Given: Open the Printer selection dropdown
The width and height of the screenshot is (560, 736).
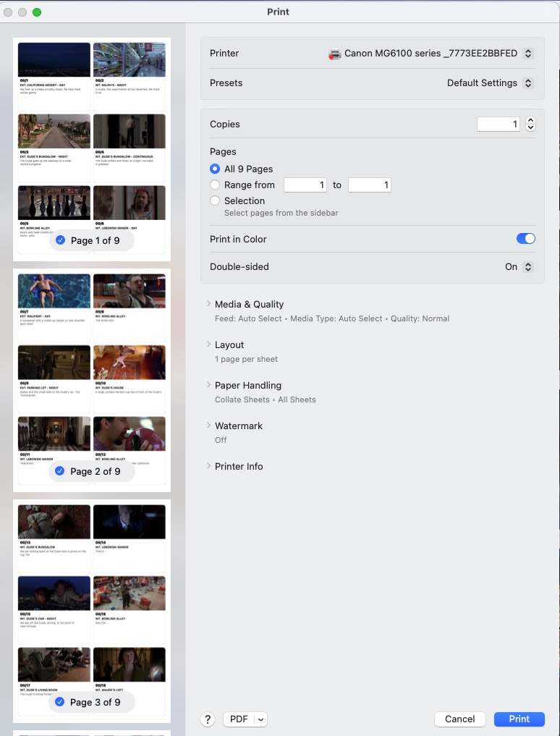Looking at the screenshot, I should (x=528, y=54).
